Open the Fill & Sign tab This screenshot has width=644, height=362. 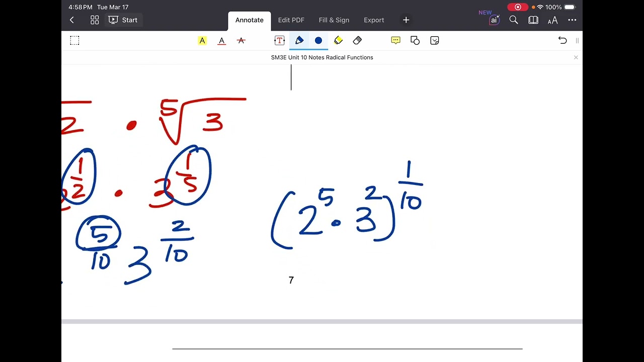pos(334,20)
